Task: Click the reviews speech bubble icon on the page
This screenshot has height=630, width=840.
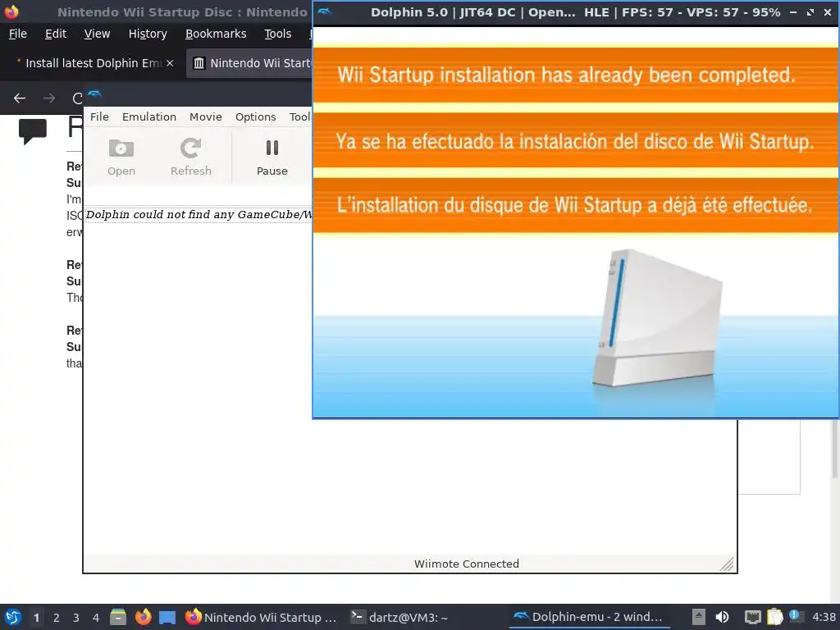Action: pos(33,131)
